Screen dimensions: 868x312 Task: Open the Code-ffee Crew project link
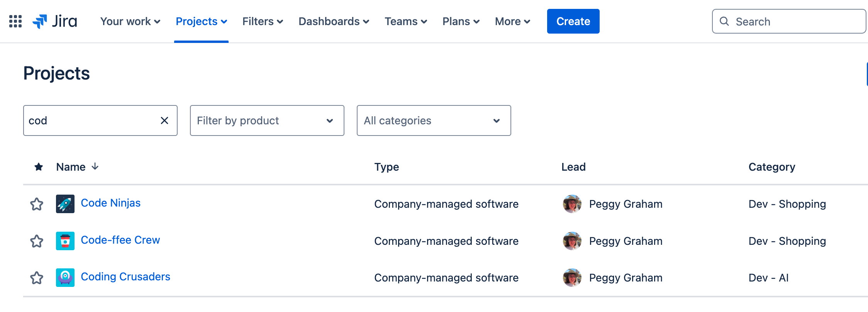[120, 240]
